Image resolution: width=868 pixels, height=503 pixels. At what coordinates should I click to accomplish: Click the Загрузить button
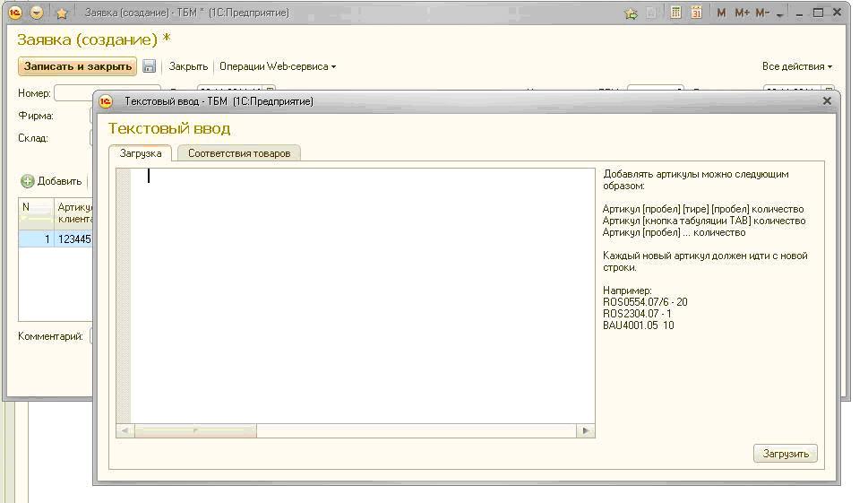(x=786, y=454)
